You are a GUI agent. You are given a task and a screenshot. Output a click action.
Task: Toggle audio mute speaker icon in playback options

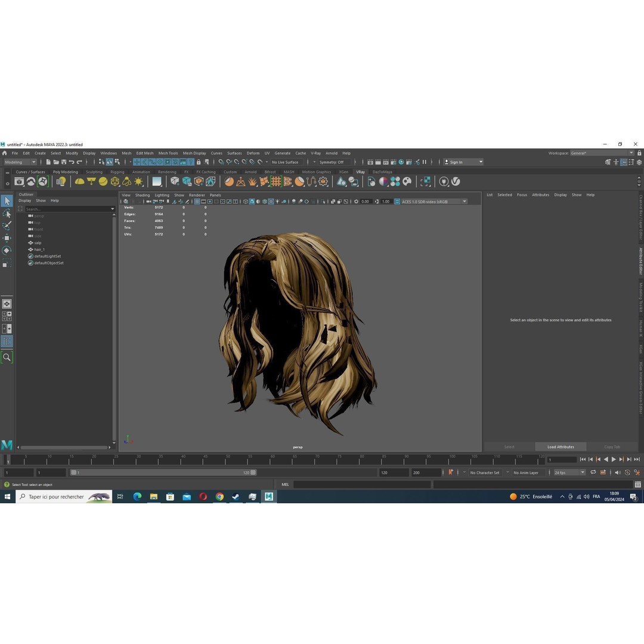point(617,472)
